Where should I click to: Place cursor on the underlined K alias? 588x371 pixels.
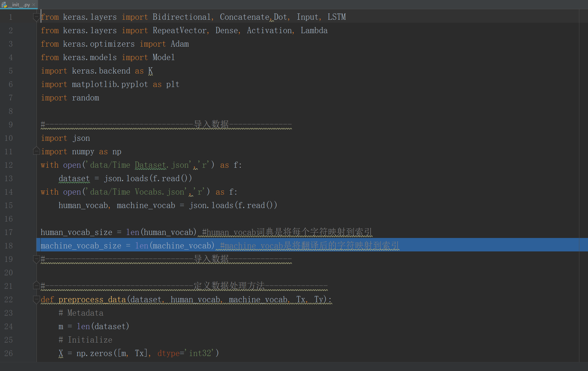150,71
